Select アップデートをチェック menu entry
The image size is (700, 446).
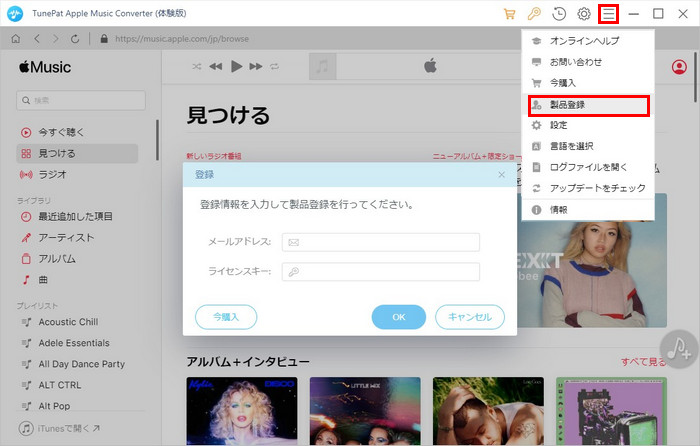(588, 188)
